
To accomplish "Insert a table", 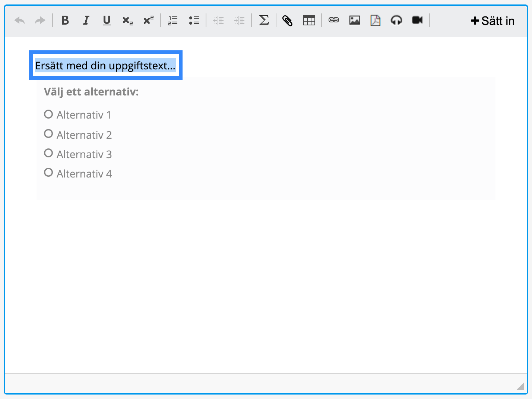I will click(x=309, y=21).
